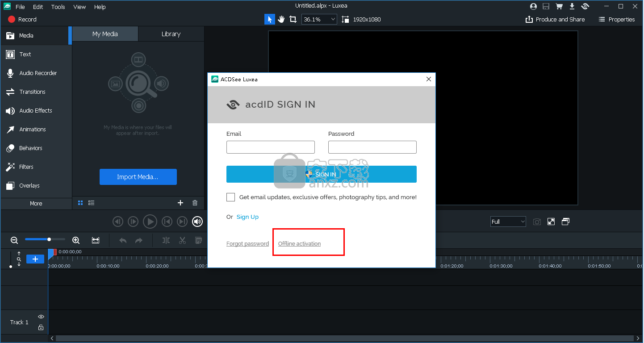This screenshot has height=343, width=644.
Task: Select Text in the sidebar
Action: coord(36,54)
